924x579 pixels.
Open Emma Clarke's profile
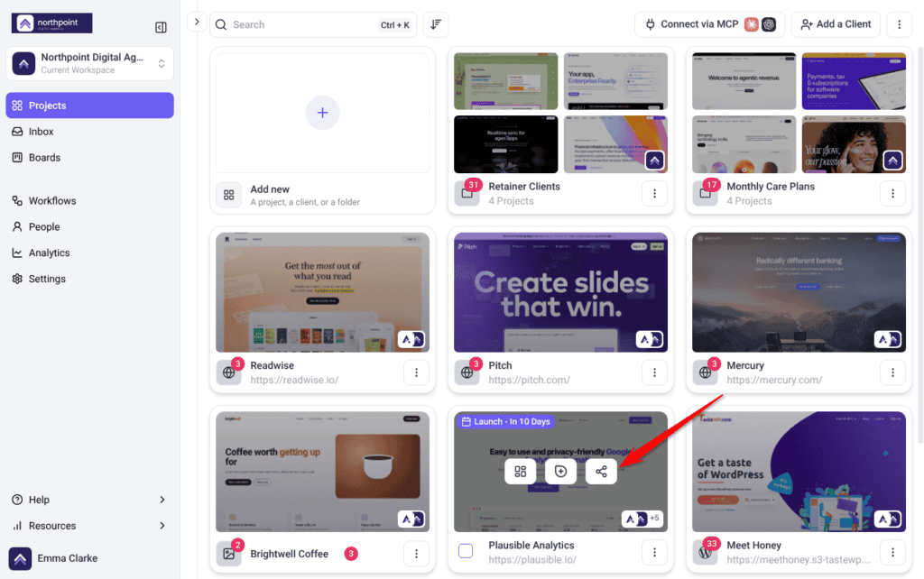pos(53,558)
